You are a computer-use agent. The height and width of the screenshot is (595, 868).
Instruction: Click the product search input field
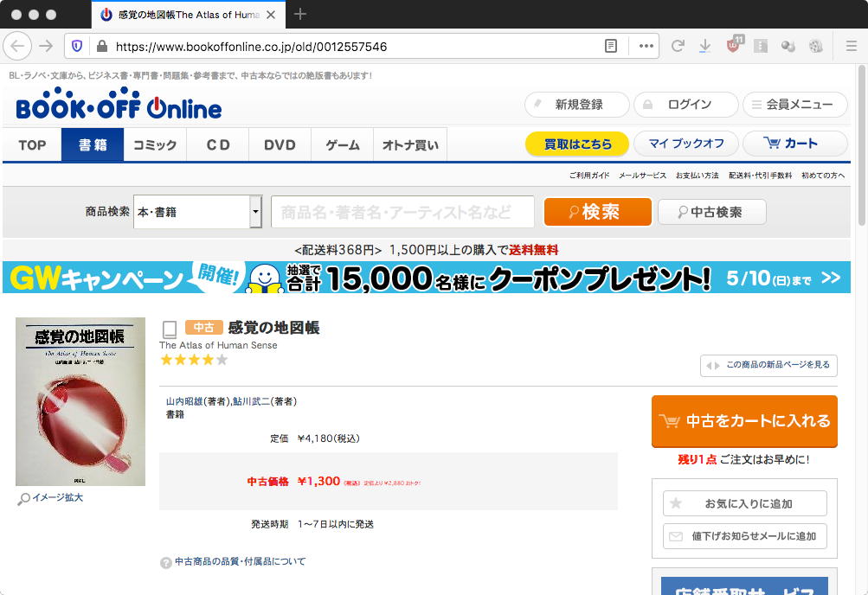402,212
